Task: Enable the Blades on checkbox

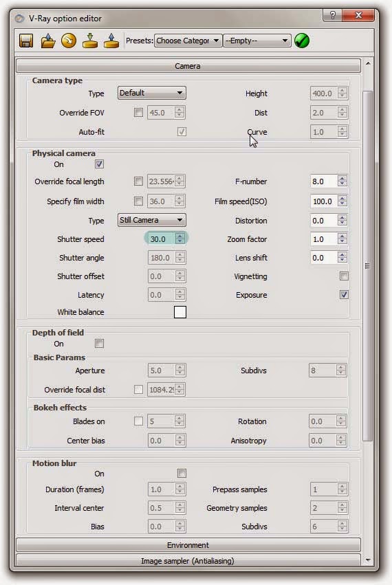Action: [138, 421]
